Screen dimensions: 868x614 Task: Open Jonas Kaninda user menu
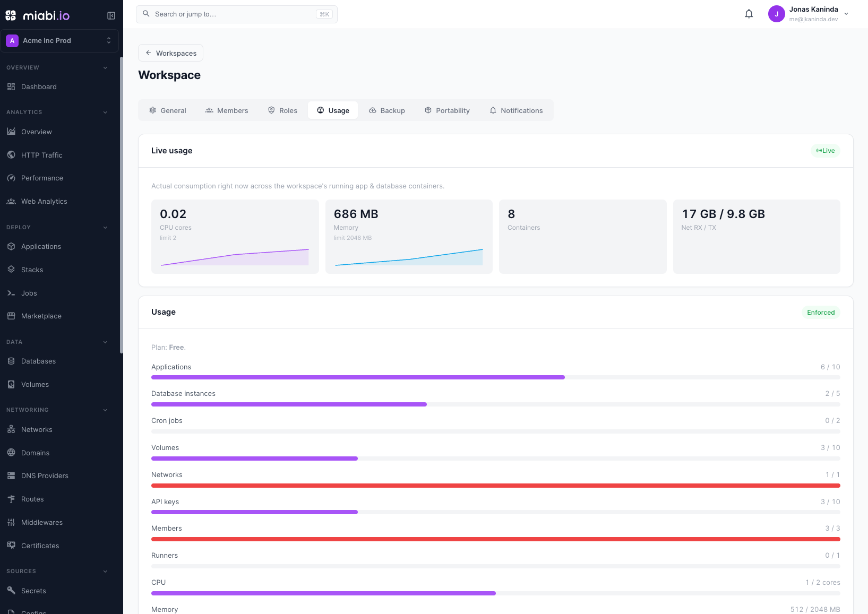pyautogui.click(x=809, y=14)
